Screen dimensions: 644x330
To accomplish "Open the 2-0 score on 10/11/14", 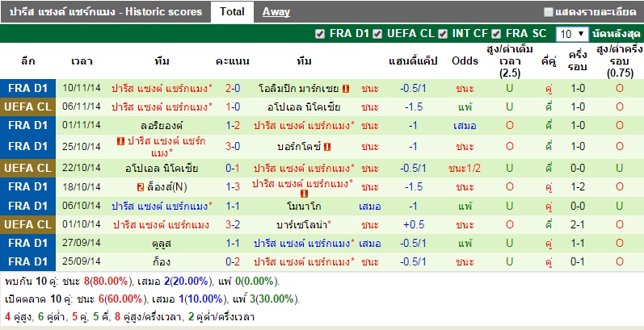I will (232, 88).
